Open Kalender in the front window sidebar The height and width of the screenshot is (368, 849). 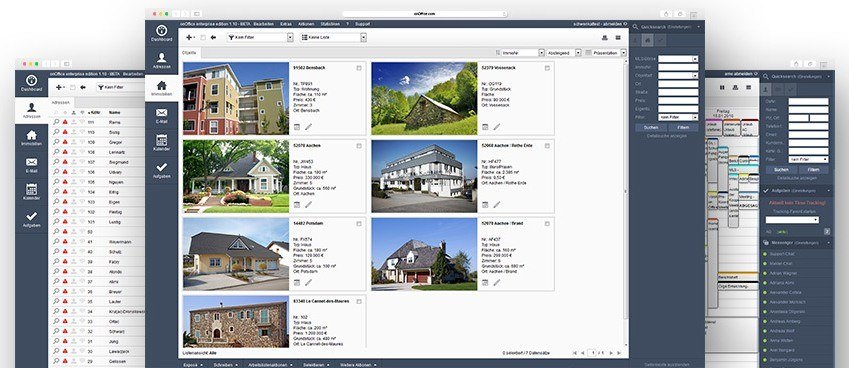click(161, 143)
